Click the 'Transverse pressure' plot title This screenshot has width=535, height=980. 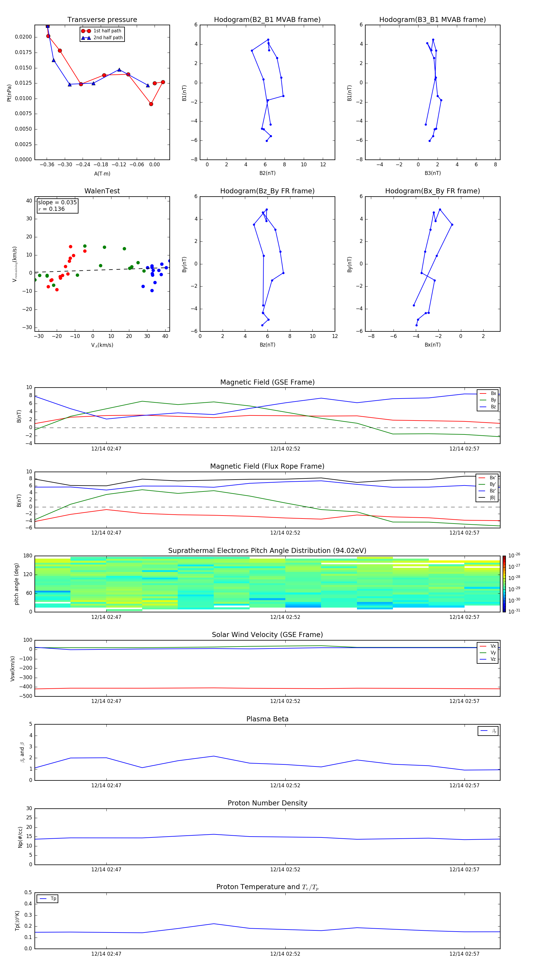point(102,20)
